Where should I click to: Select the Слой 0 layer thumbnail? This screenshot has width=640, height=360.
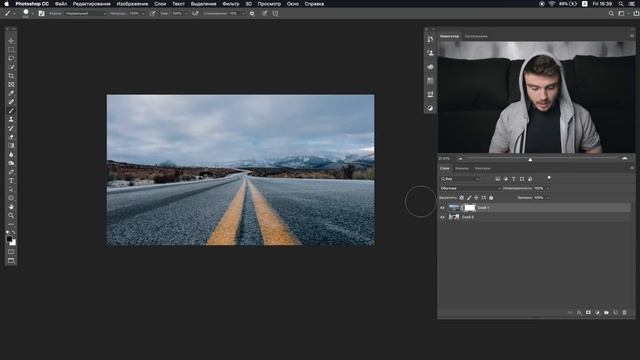(454, 218)
